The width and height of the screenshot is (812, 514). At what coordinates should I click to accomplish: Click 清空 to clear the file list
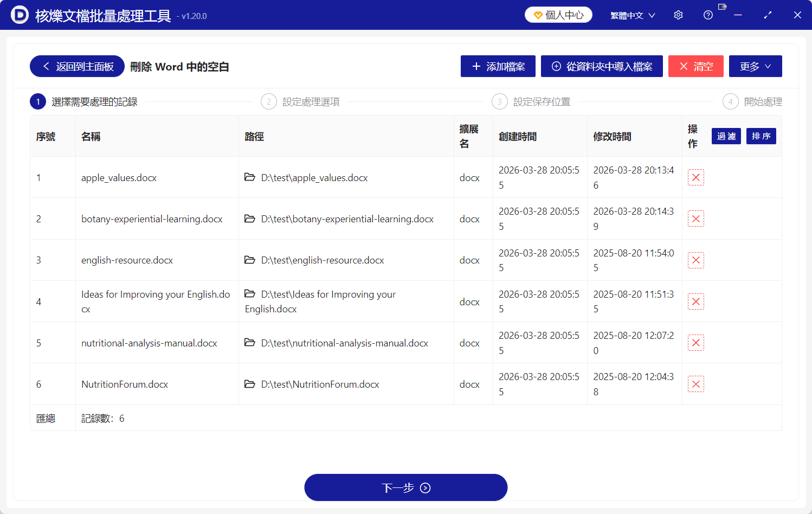coord(696,66)
